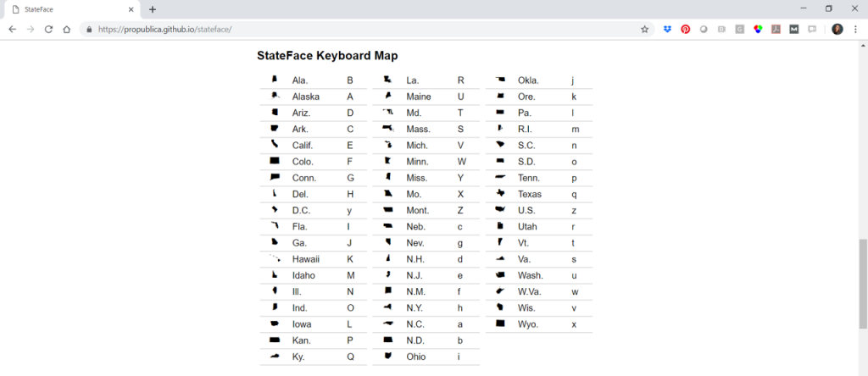
Task: Click the 'Mont.' label
Action: pyautogui.click(x=417, y=211)
